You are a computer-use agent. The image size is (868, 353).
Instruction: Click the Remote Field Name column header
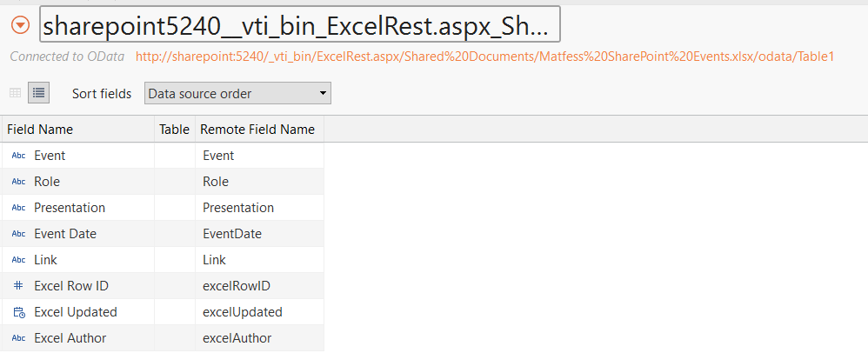tap(257, 130)
